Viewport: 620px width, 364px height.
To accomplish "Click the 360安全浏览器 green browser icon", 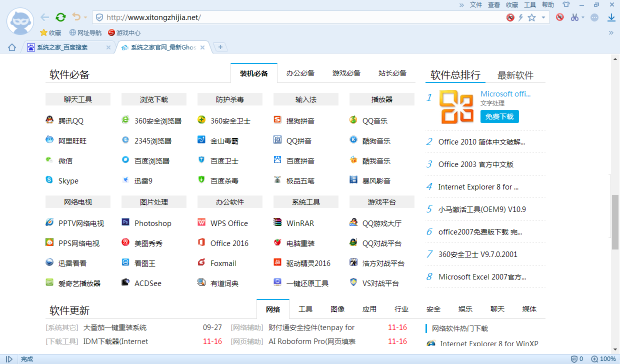I will (x=125, y=120).
